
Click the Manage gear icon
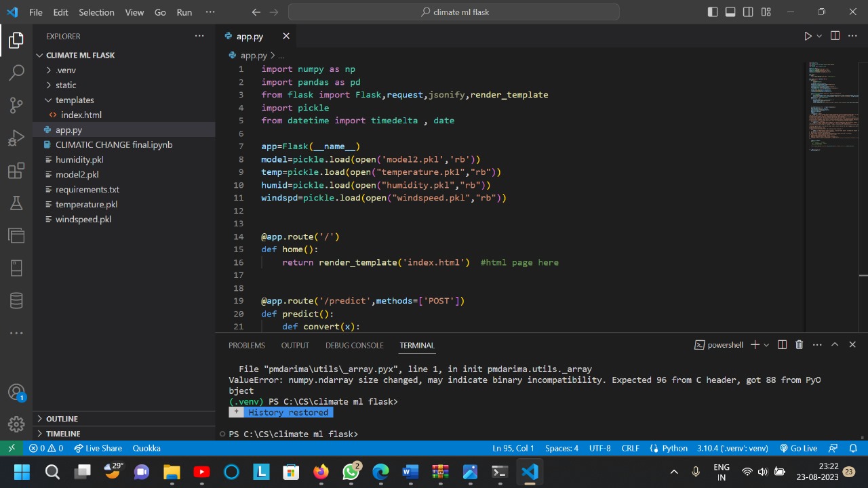(16, 424)
